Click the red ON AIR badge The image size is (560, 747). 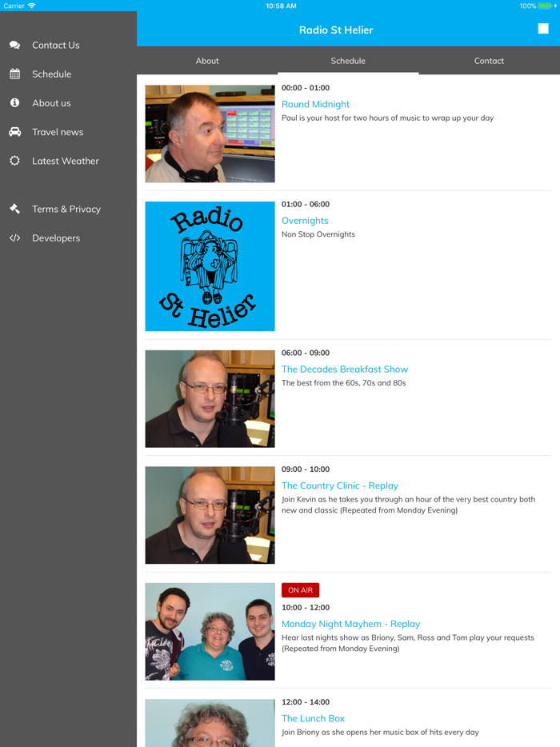[x=300, y=589]
